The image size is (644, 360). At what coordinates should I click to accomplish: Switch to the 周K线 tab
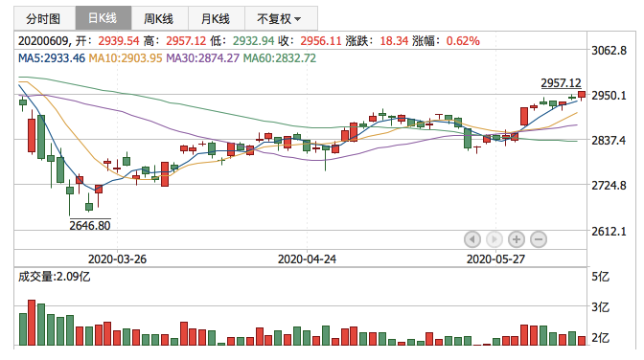(159, 18)
